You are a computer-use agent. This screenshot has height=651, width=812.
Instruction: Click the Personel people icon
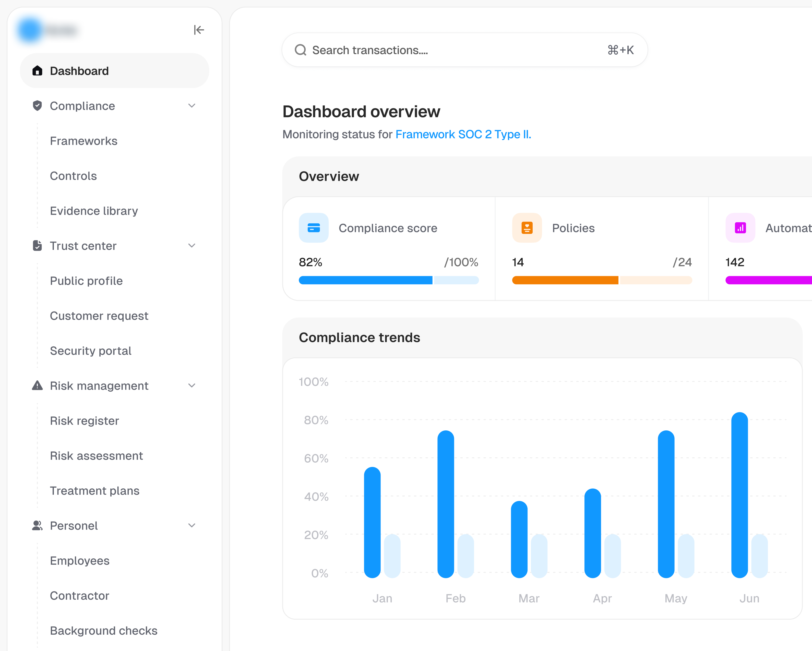pos(37,526)
